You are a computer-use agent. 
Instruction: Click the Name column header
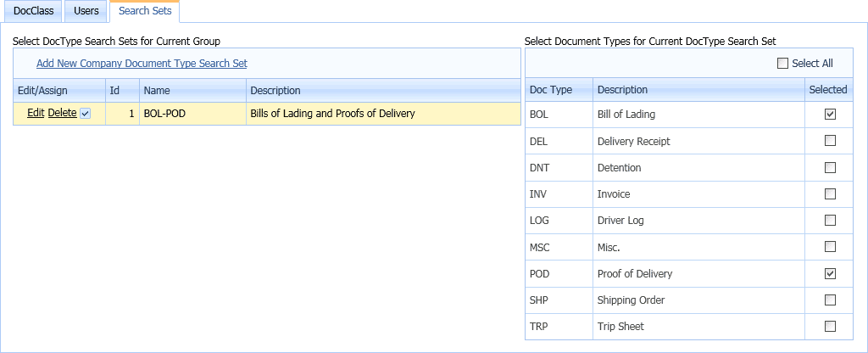pos(192,90)
